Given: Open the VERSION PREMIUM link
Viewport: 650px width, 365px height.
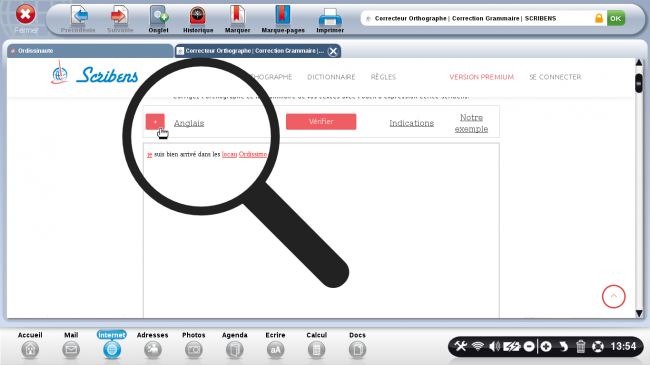Looking at the screenshot, I should tap(481, 77).
